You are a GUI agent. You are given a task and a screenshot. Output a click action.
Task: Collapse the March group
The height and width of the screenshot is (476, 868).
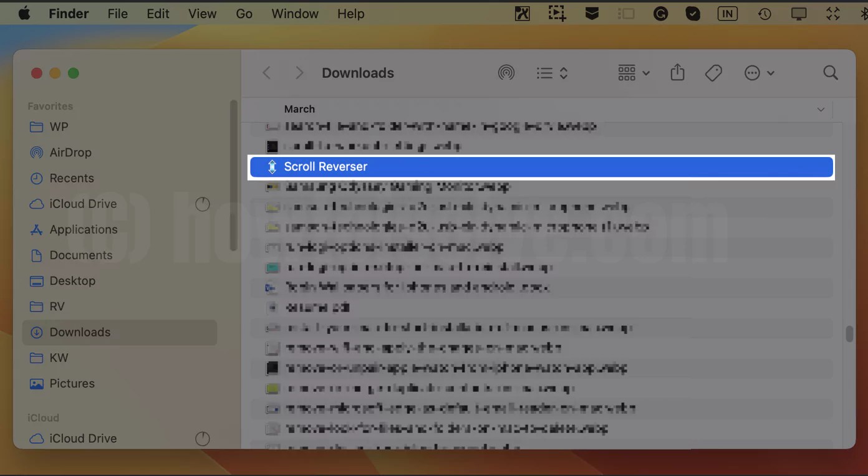(x=821, y=109)
